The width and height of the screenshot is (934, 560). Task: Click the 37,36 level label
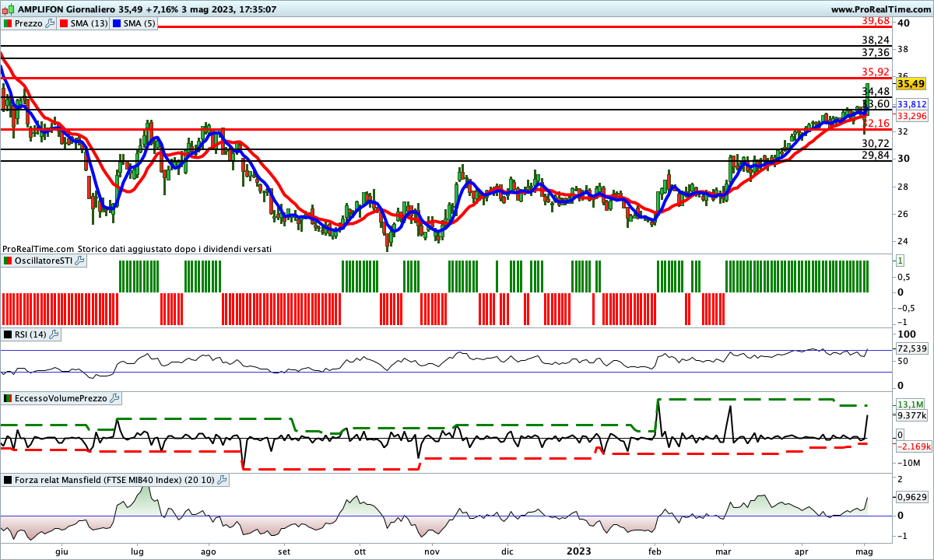coord(876,52)
